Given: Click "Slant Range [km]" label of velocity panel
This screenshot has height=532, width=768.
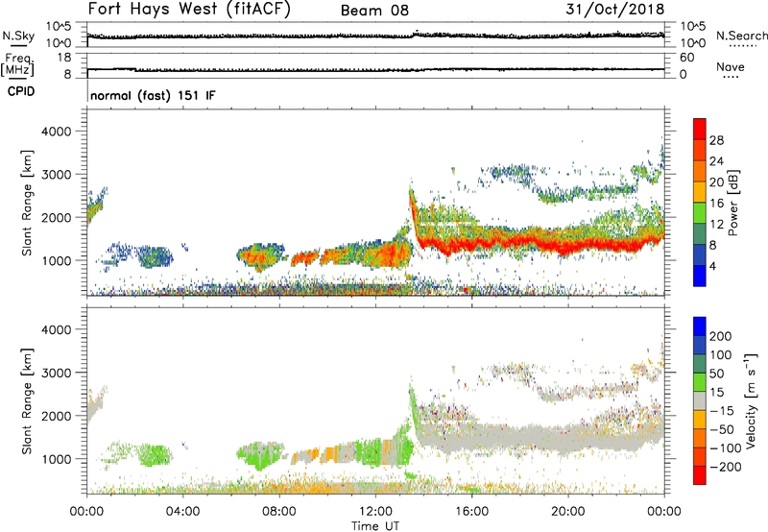Looking at the screenshot, I should pos(27,400).
